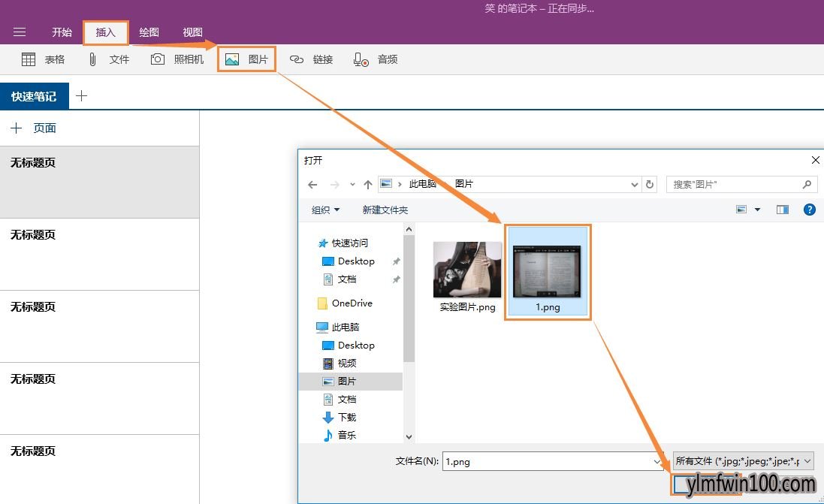Go up one folder level
The width and height of the screenshot is (824, 504).
coord(368,185)
